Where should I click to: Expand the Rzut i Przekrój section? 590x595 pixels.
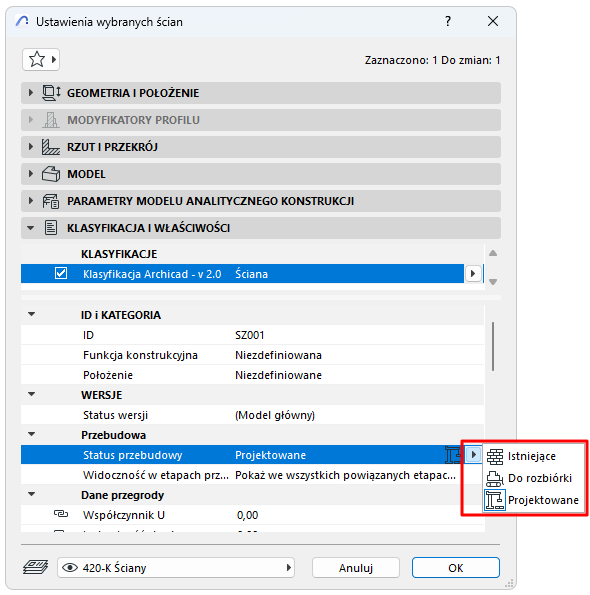pos(31,147)
